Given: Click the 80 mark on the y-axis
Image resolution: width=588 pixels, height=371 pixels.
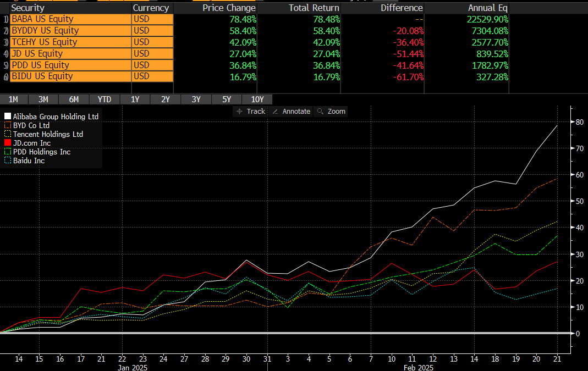Looking at the screenshot, I should tap(579, 122).
